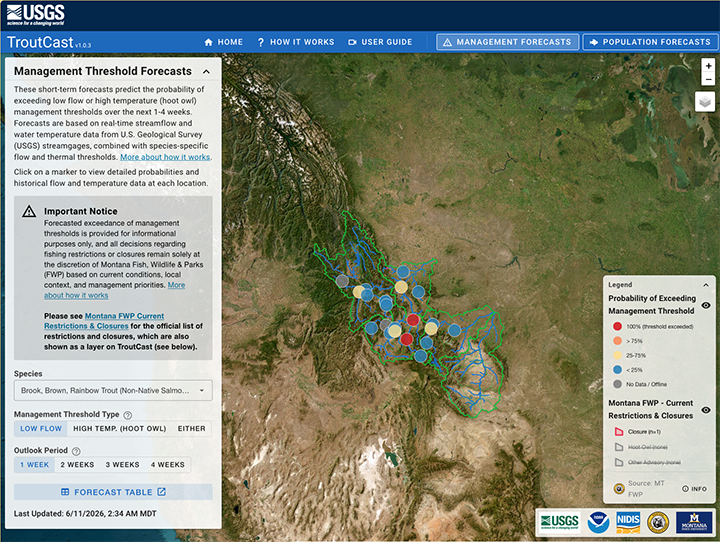Click 'Closure (n=1)' legend label
The height and width of the screenshot is (542, 720).
(x=643, y=432)
